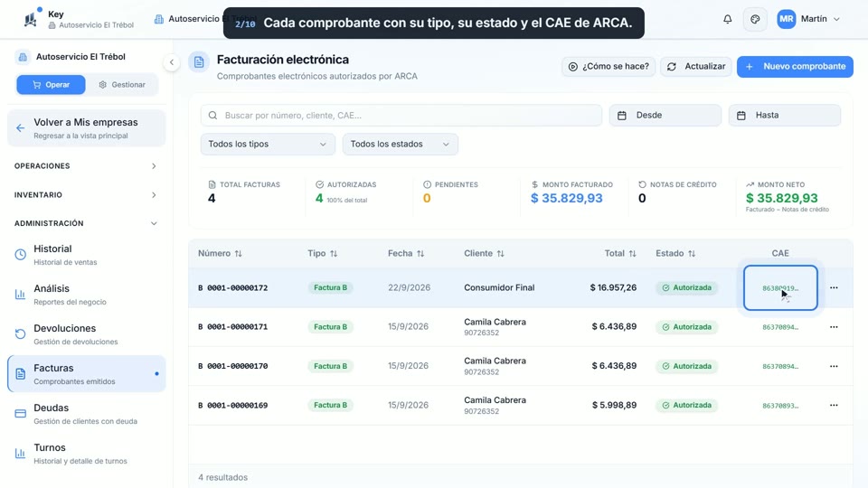Image resolution: width=868 pixels, height=488 pixels.
Task: Click the CAE code of invoice 00000170
Action: click(x=780, y=366)
